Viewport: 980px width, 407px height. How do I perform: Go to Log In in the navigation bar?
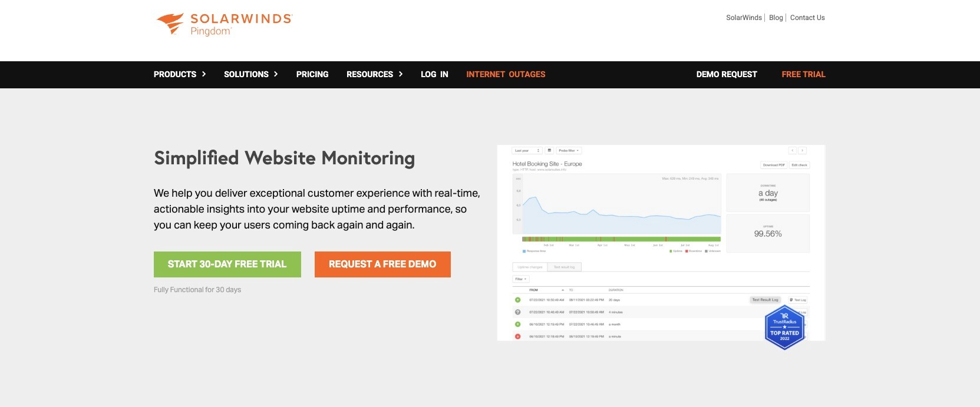pos(434,74)
